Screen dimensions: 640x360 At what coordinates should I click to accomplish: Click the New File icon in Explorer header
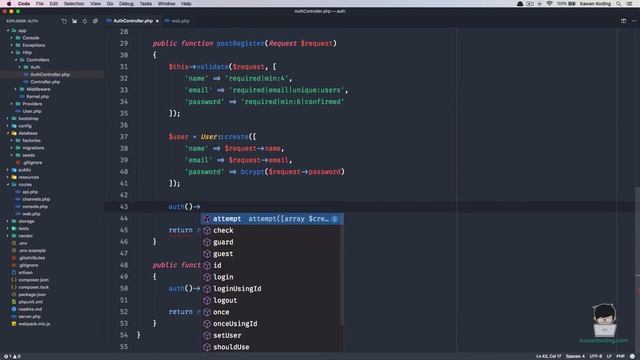(64, 21)
